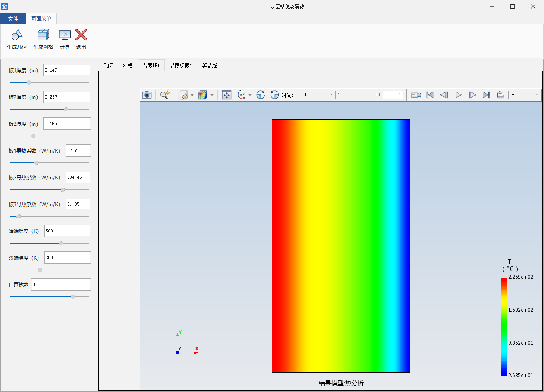Click the 板2厚度 slider handle
Screen dimensions: 544x392
click(66, 109)
